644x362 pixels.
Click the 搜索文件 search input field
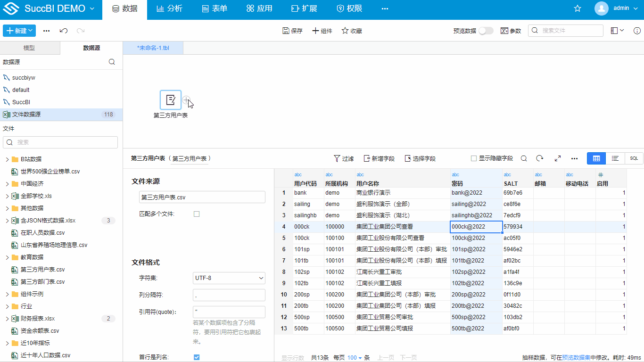point(566,30)
